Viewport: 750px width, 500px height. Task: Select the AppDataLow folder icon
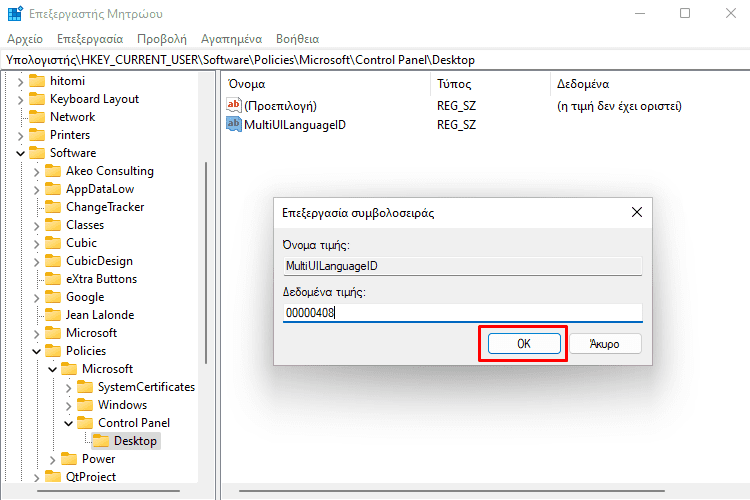click(53, 189)
